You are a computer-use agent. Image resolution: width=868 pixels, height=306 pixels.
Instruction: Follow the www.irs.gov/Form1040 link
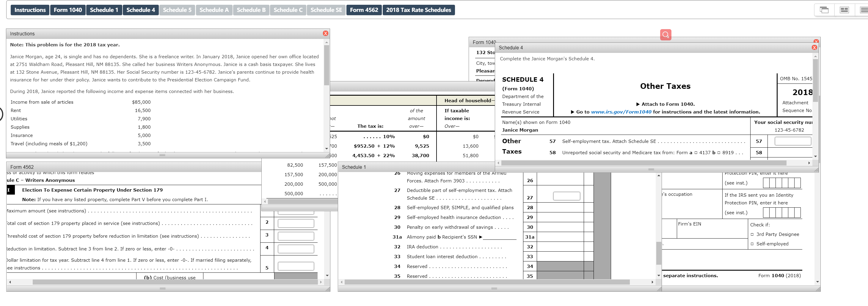tap(621, 112)
